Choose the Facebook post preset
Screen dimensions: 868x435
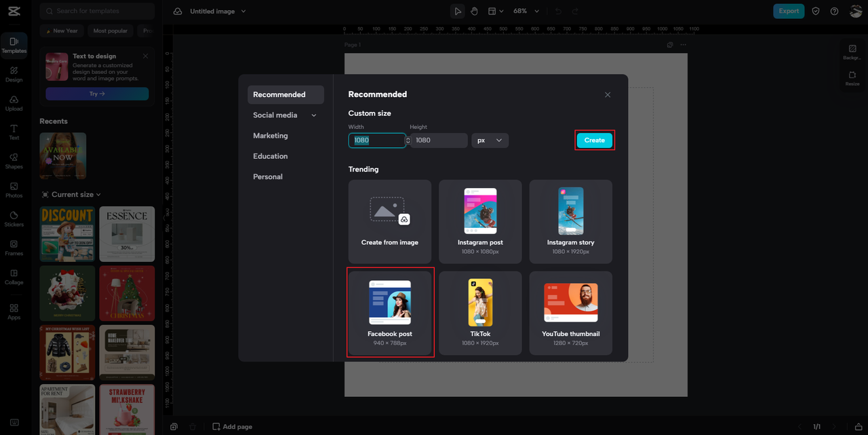pos(390,314)
